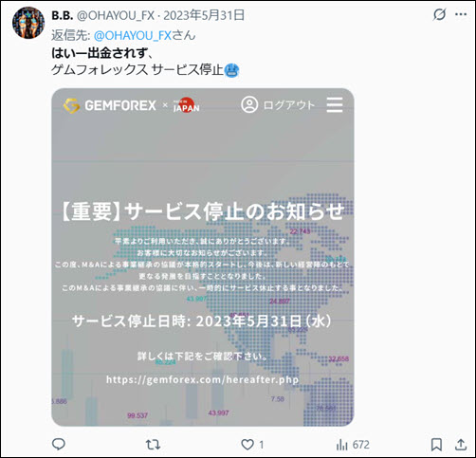Like the post with heart icon

(x=247, y=445)
